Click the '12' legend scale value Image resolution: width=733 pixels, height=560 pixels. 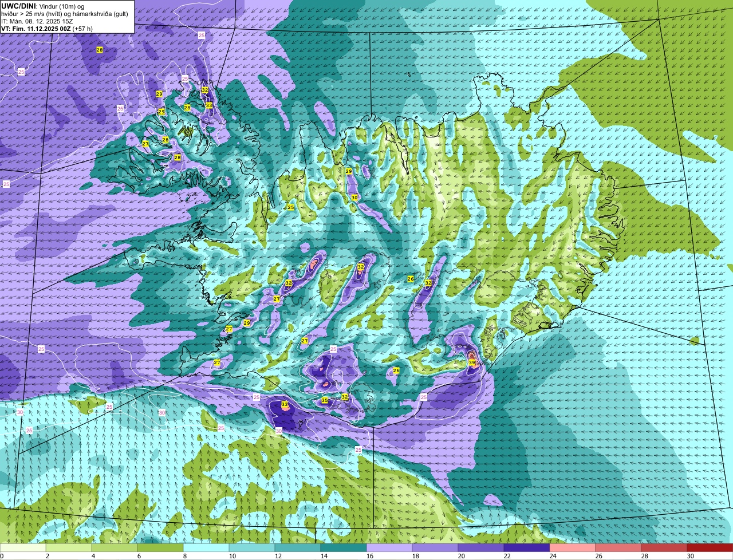[x=278, y=556]
